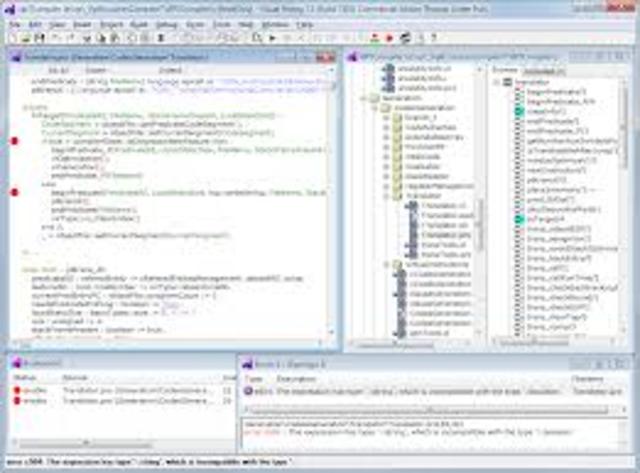
Task: Select beginPredicate entry in browse pane
Action: coord(556,92)
